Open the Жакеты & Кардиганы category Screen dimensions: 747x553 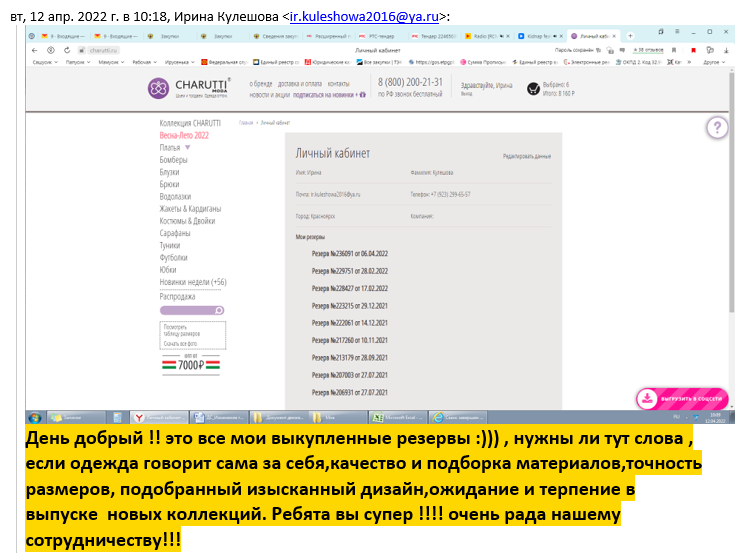click(x=190, y=209)
